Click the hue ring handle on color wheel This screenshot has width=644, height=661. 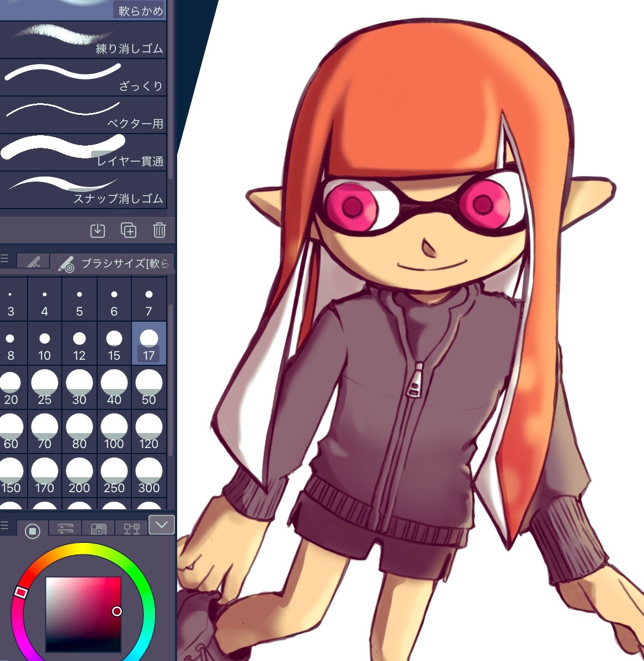coord(20,592)
